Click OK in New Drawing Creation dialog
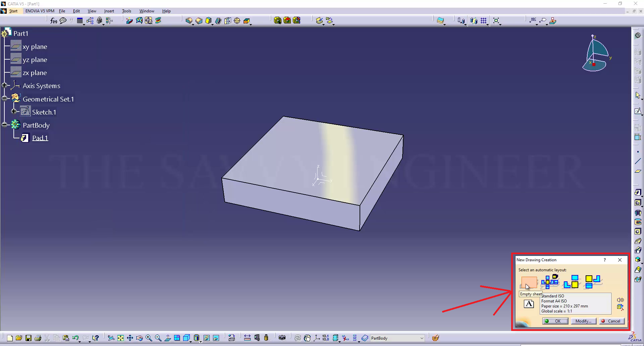Viewport: 644px width, 346px height. click(x=555, y=321)
